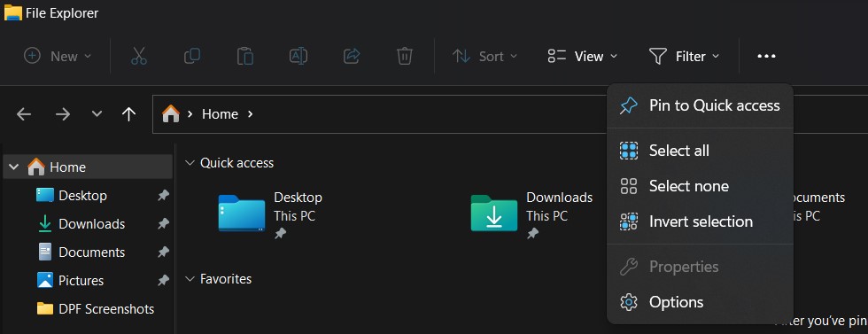
Task: Open the View dropdown menu
Action: (x=583, y=56)
